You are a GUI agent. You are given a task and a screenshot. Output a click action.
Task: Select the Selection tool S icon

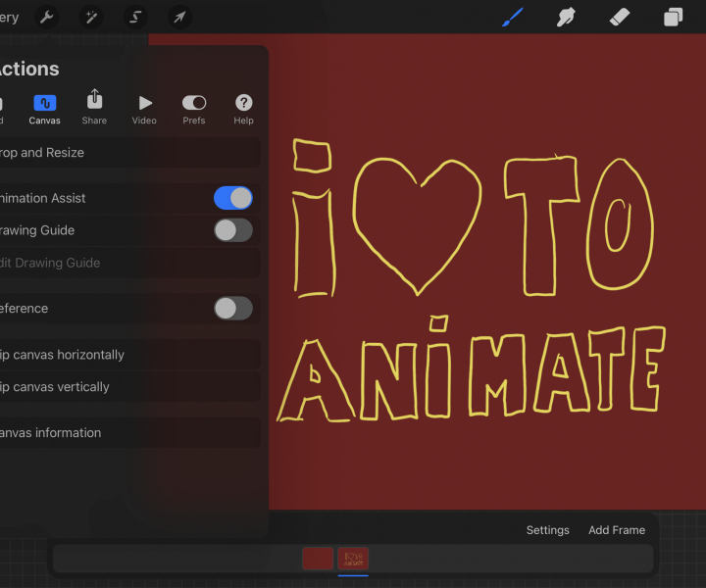point(135,17)
